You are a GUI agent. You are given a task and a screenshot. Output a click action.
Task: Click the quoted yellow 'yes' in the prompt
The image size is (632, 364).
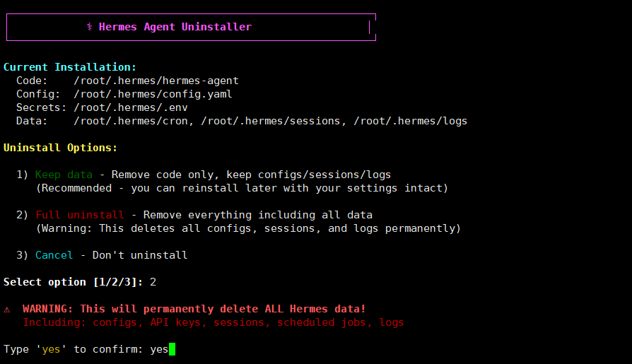52,349
